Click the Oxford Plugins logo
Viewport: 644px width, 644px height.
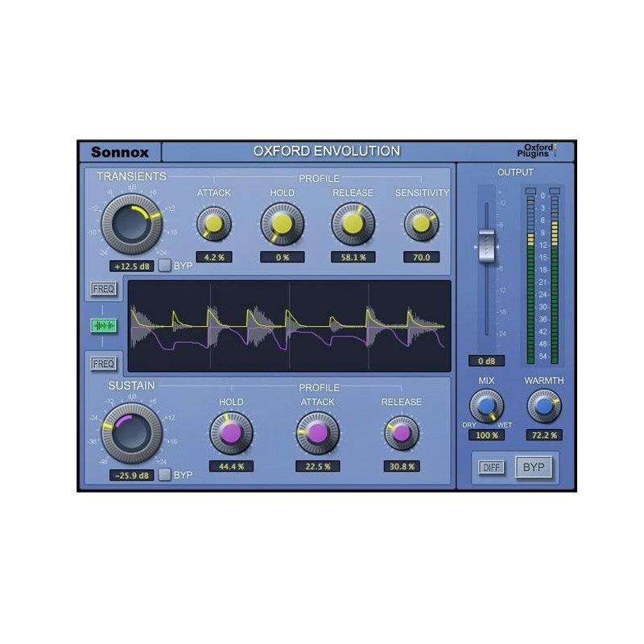537,151
